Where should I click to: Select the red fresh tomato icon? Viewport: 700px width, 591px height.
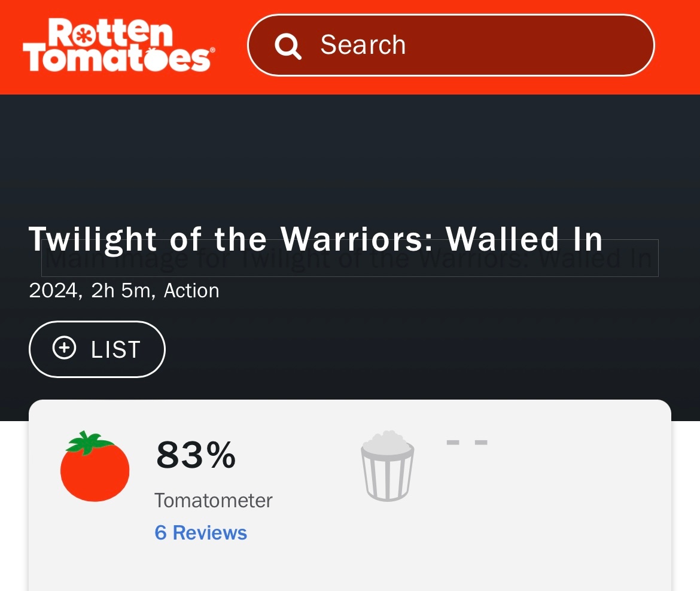point(95,466)
